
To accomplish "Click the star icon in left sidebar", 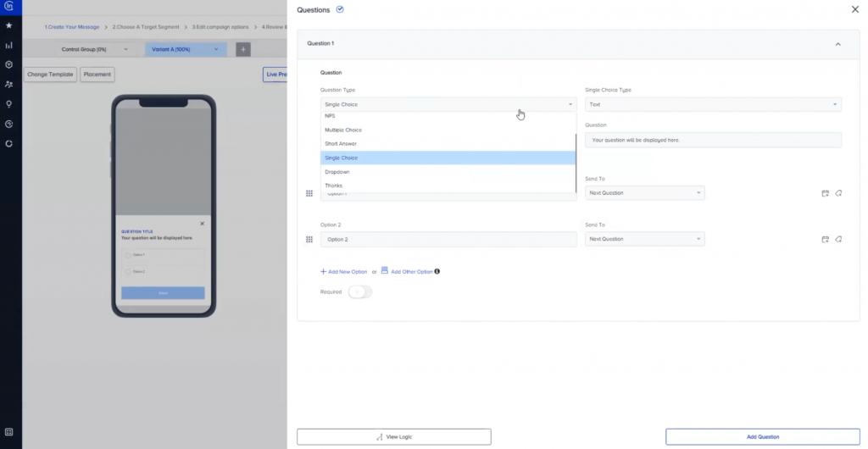I will coord(8,25).
